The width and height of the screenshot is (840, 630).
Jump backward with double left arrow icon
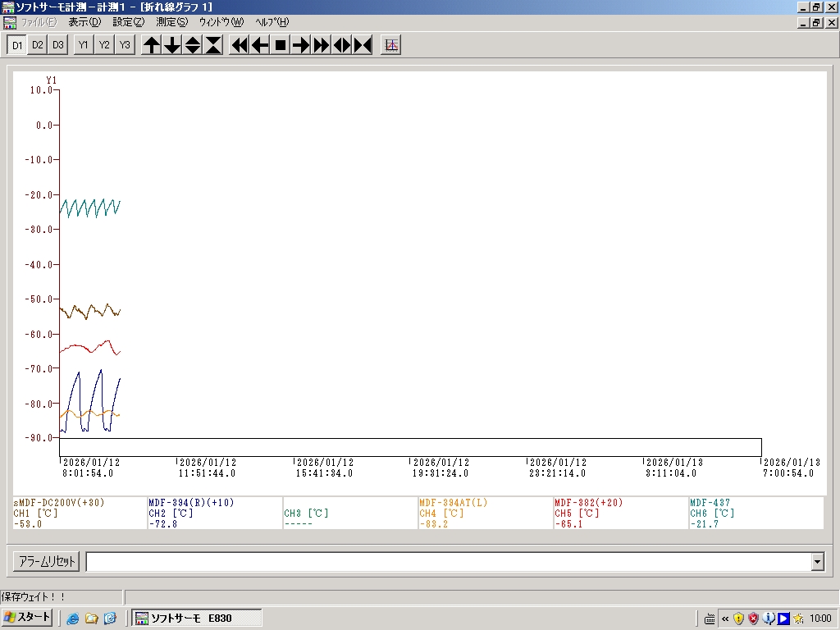240,45
